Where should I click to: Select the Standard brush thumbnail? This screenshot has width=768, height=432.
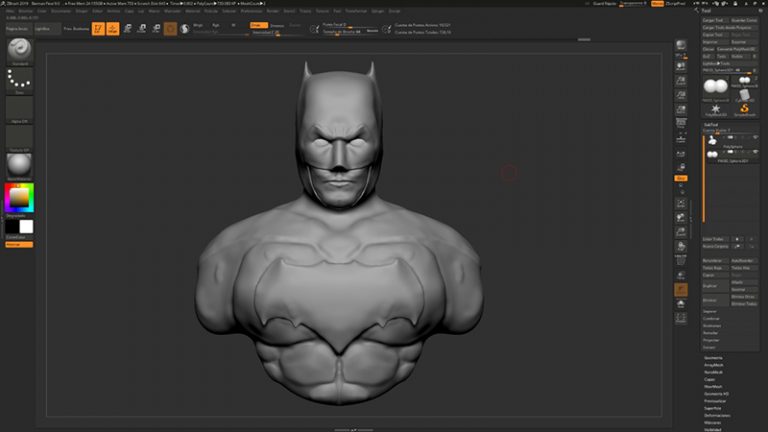(19, 51)
